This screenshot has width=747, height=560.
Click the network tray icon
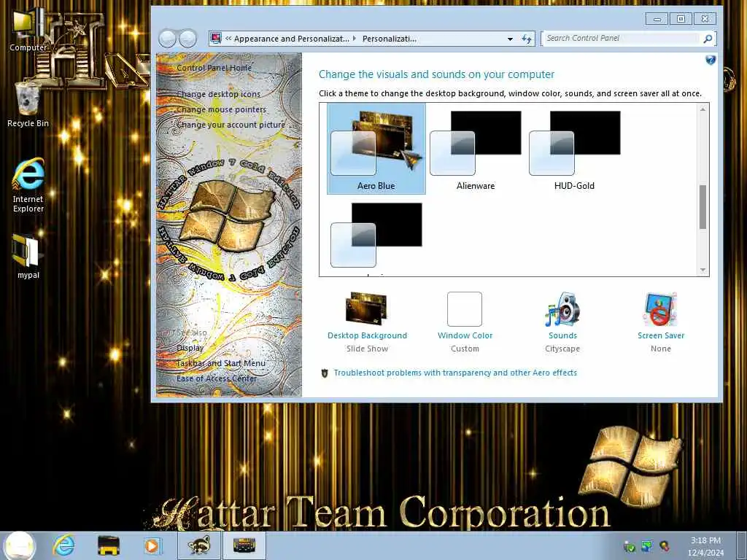[646, 546]
